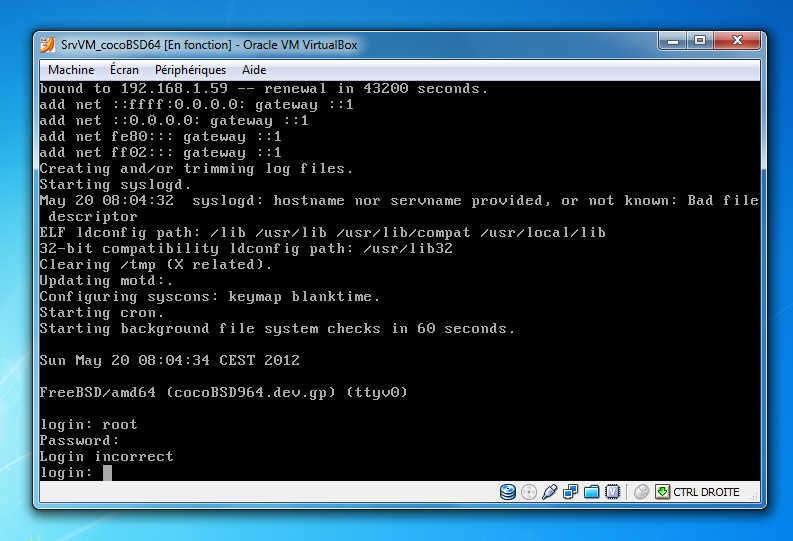
Task: Click the keyboard capture green arrow icon
Action: (661, 492)
